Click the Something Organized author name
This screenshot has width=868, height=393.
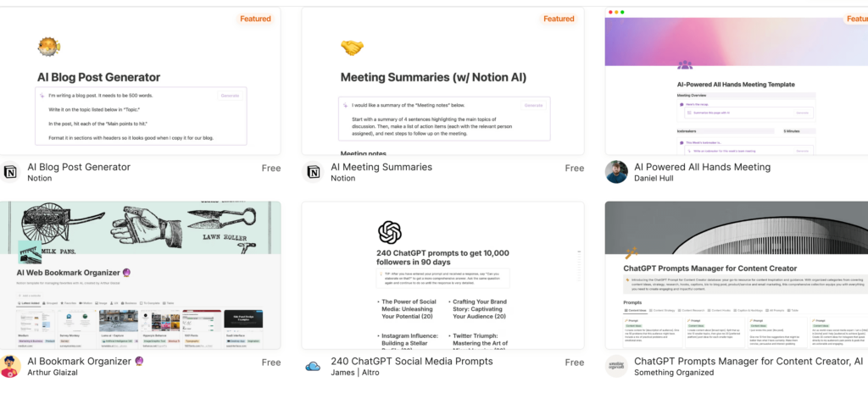coord(674,373)
